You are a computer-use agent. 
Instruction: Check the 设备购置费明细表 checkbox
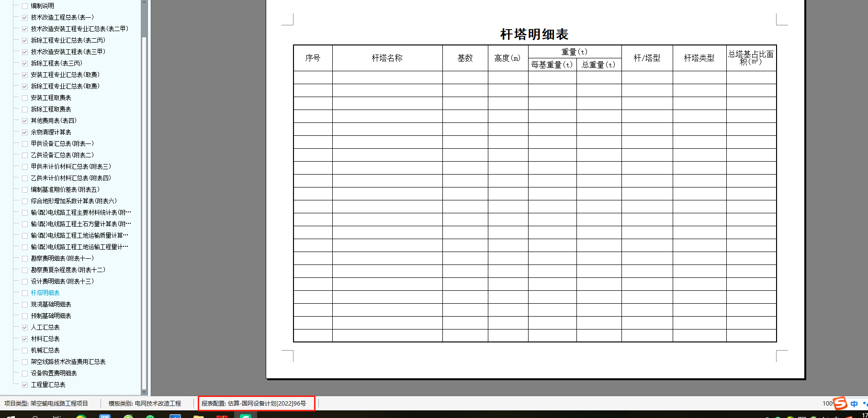coord(25,374)
